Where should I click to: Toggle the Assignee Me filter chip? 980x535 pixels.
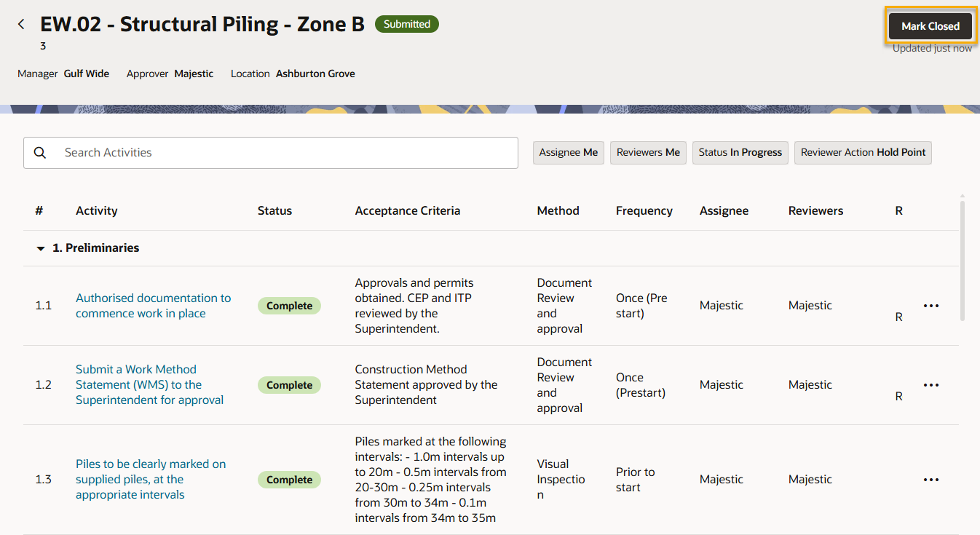pos(568,153)
